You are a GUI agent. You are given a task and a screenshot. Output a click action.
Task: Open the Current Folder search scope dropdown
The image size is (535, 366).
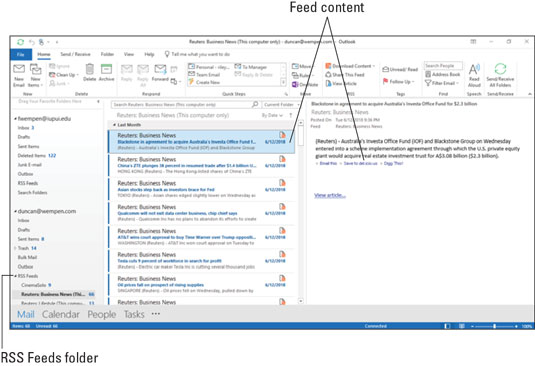pyautogui.click(x=281, y=105)
